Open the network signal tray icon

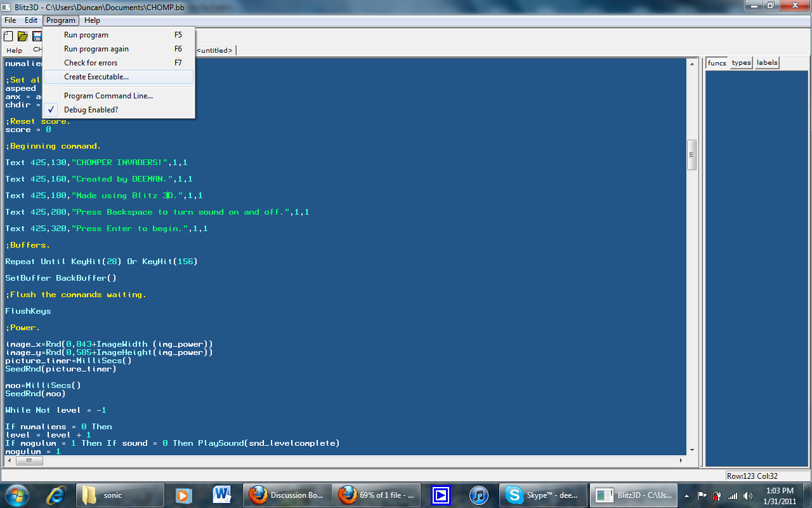[x=733, y=495]
